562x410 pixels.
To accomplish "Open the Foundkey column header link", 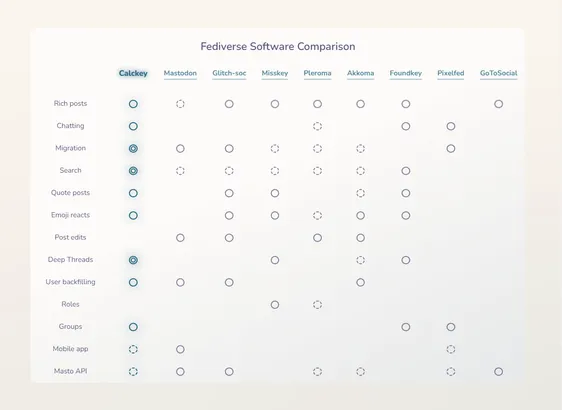I will click(406, 73).
